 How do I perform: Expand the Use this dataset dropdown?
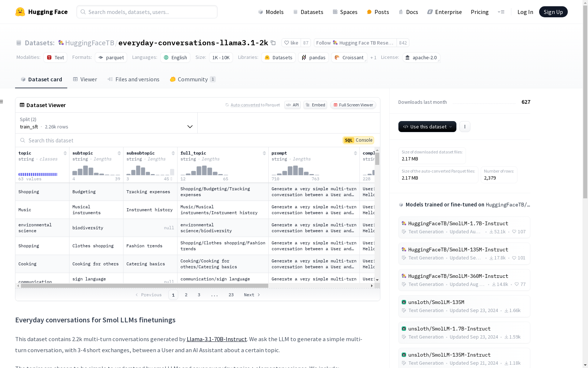pyautogui.click(x=427, y=127)
